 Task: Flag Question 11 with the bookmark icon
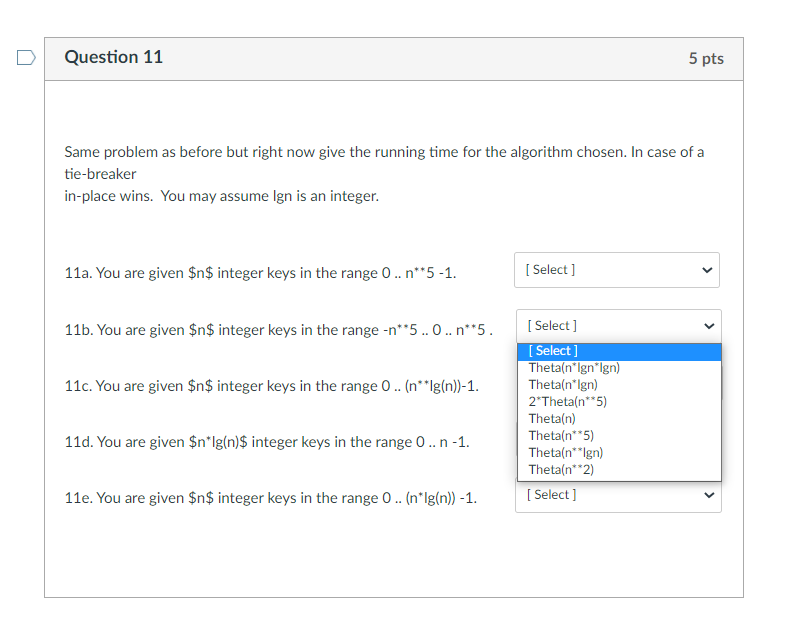coord(26,58)
